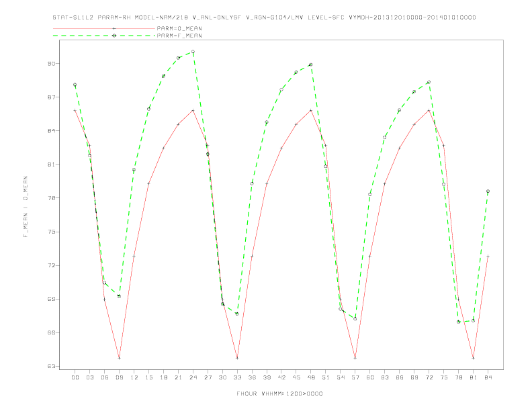532x411 pixels.
Task: Click forecast hour label 69
Action: click(414, 377)
